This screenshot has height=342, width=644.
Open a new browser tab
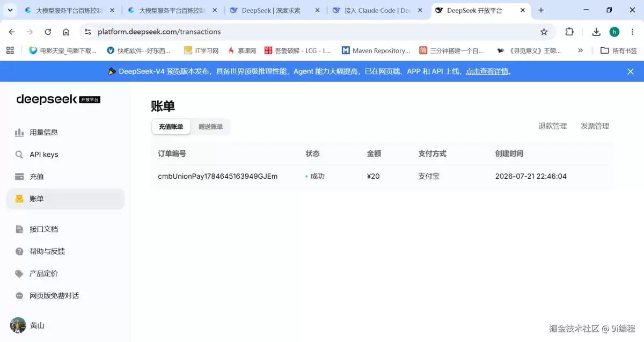point(541,10)
